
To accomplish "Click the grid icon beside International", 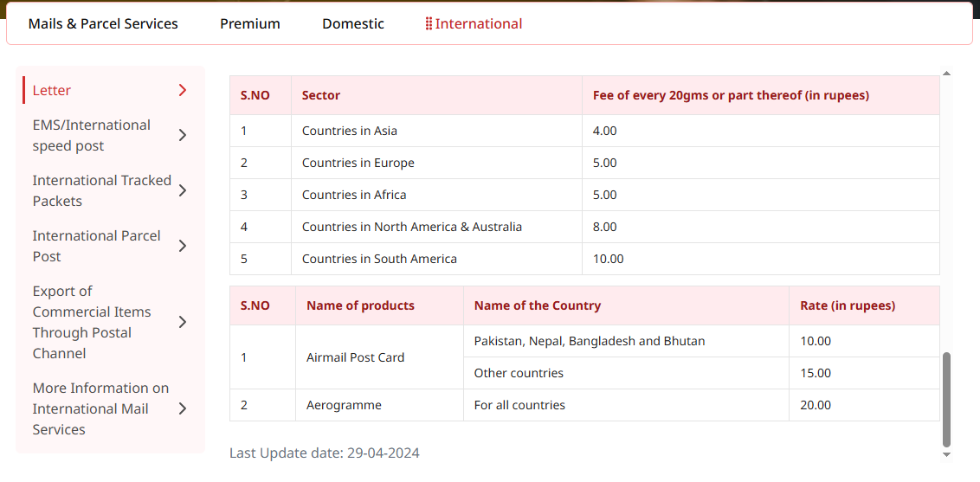I will pyautogui.click(x=429, y=24).
